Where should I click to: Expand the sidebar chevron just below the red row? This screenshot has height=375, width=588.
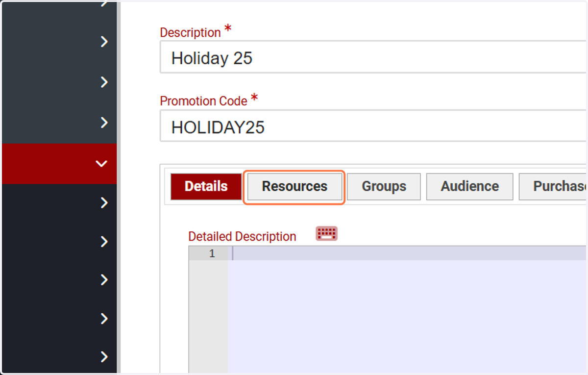click(104, 202)
